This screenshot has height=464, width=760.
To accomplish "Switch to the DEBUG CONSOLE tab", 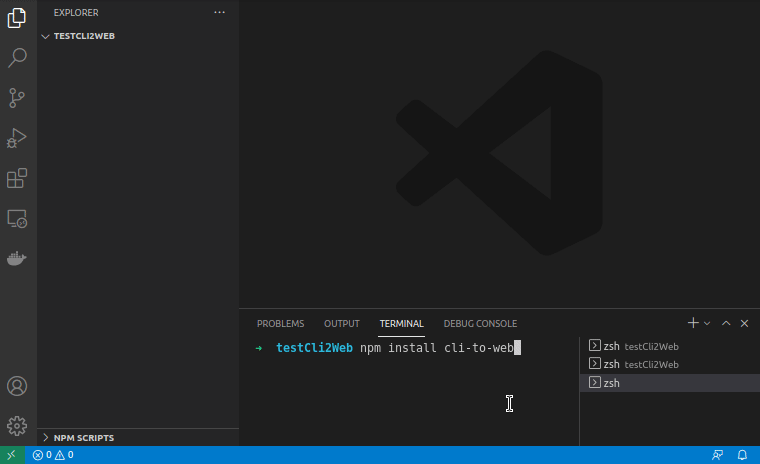I will click(480, 323).
